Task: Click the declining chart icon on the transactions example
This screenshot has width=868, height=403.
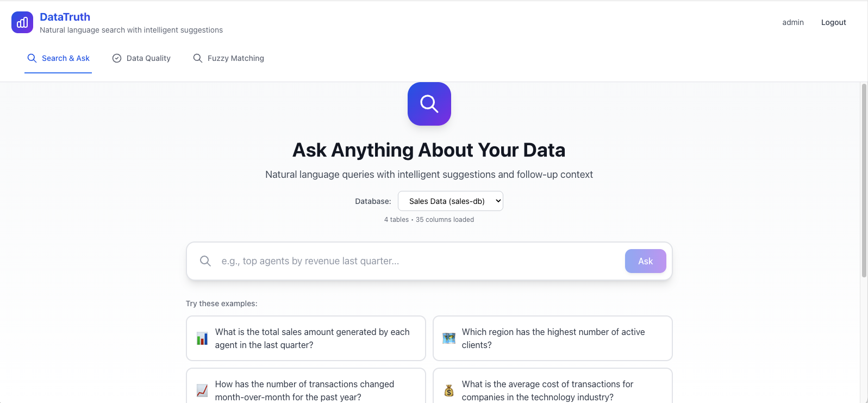Action: (x=202, y=390)
